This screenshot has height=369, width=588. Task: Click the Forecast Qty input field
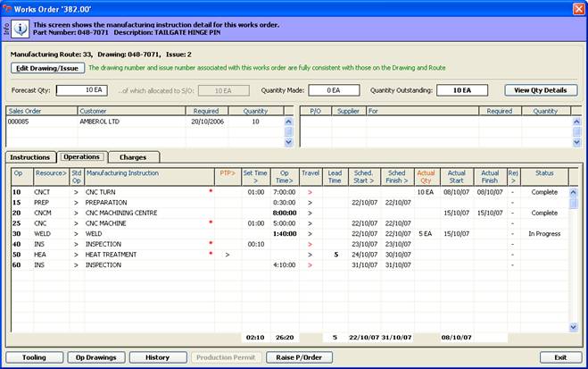coord(84,90)
